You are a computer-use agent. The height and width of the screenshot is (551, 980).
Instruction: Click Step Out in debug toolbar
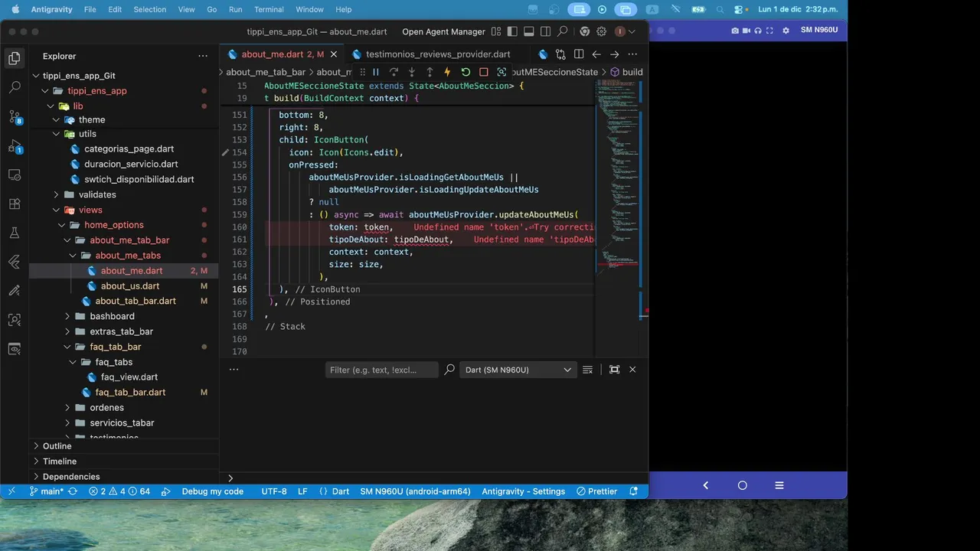[430, 72]
